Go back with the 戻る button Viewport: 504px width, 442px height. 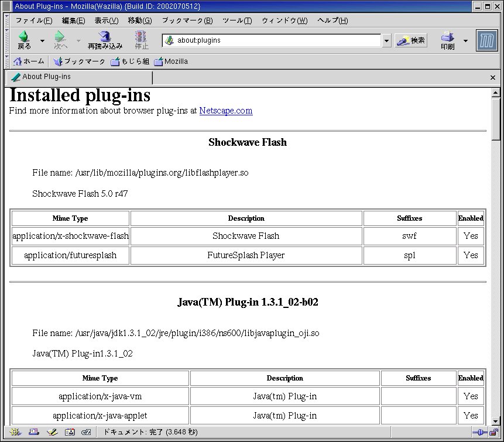24,40
